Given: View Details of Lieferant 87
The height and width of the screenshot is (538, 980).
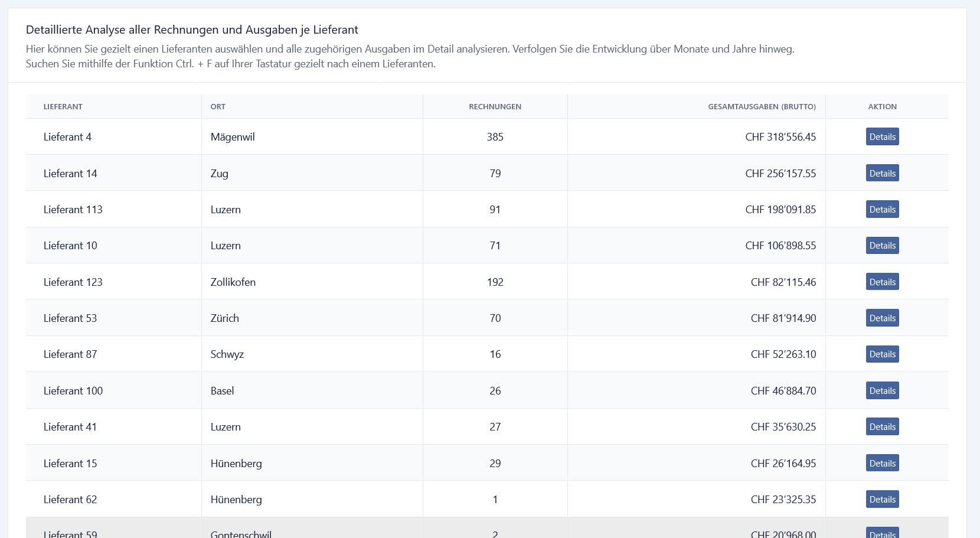Looking at the screenshot, I should click(882, 354).
